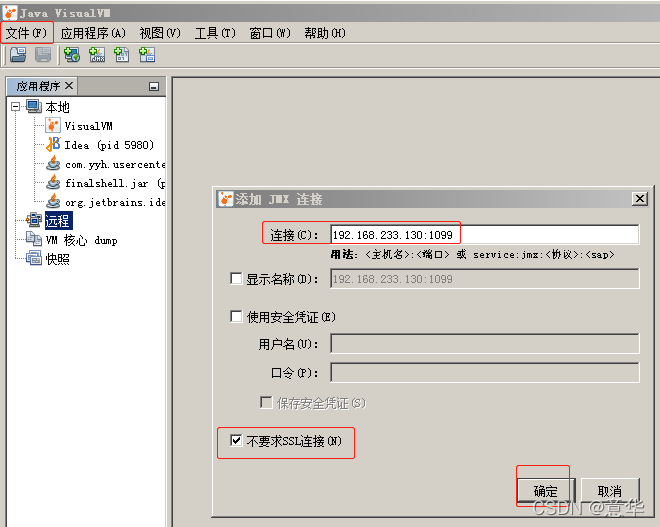The width and height of the screenshot is (660, 527).
Task: Select the 本地 tree node label
Action: [58, 107]
